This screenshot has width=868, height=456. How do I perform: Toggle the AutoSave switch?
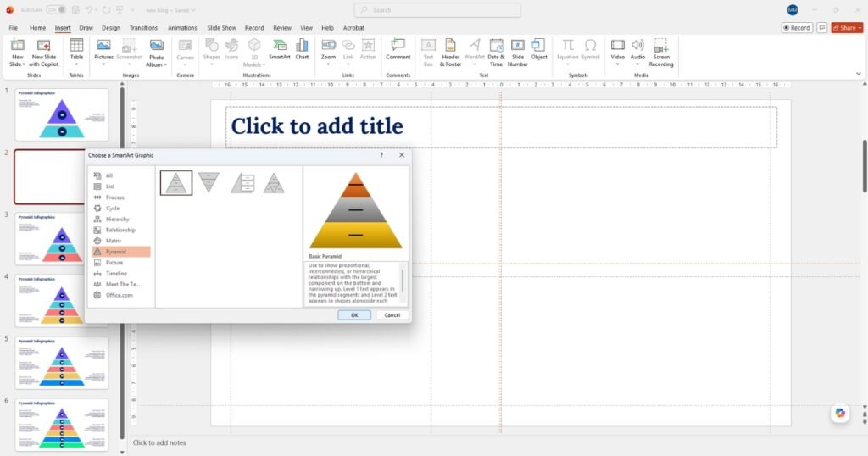[56, 10]
